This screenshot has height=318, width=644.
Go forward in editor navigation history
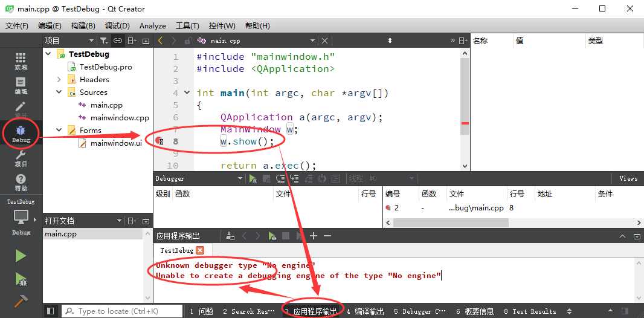(174, 41)
